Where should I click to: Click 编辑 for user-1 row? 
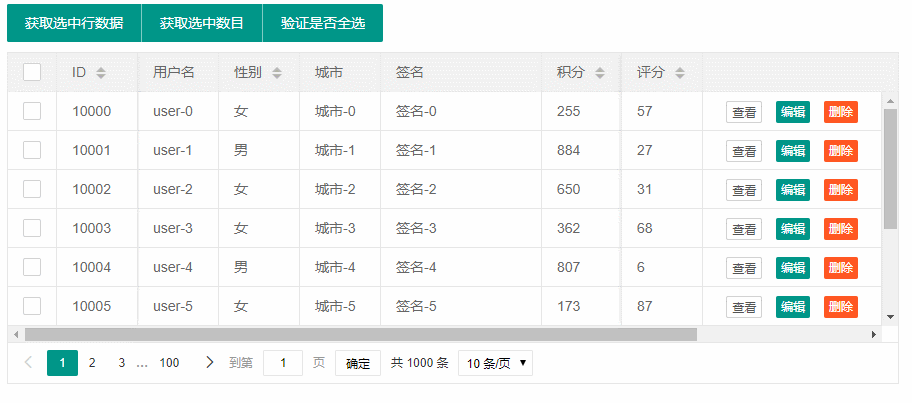point(792,151)
